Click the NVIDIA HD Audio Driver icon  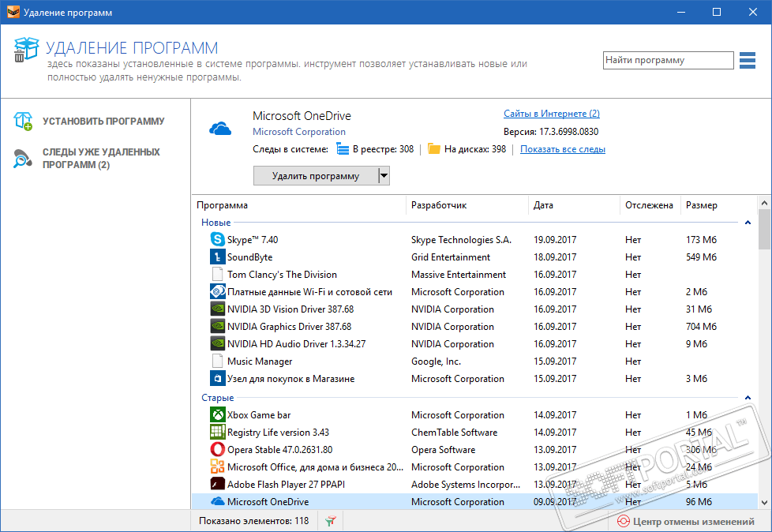(218, 343)
